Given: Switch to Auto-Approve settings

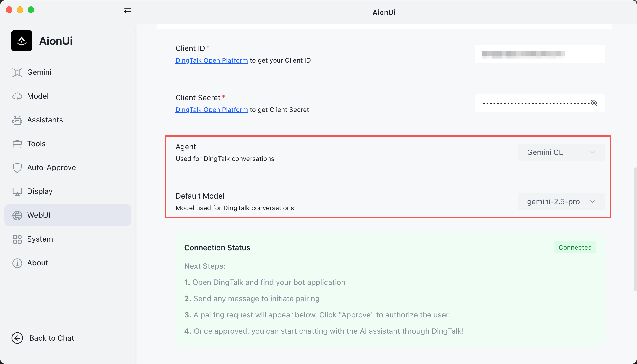Looking at the screenshot, I should pos(68,168).
